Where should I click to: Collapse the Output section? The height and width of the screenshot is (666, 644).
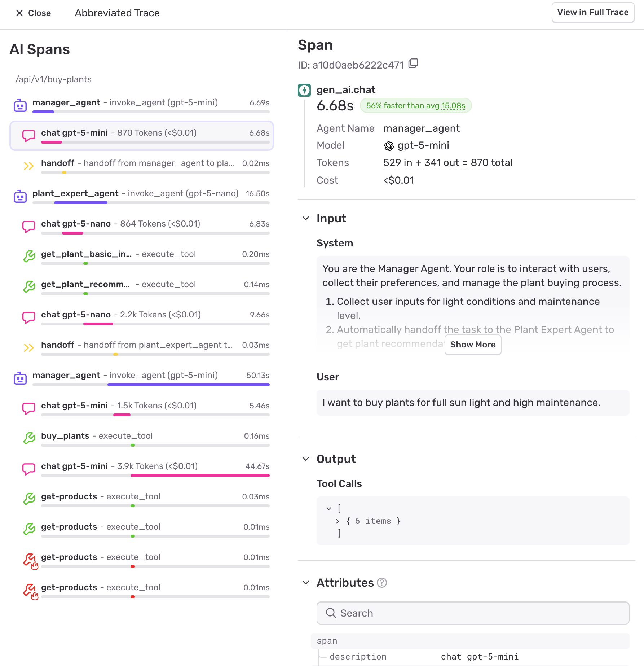click(306, 459)
